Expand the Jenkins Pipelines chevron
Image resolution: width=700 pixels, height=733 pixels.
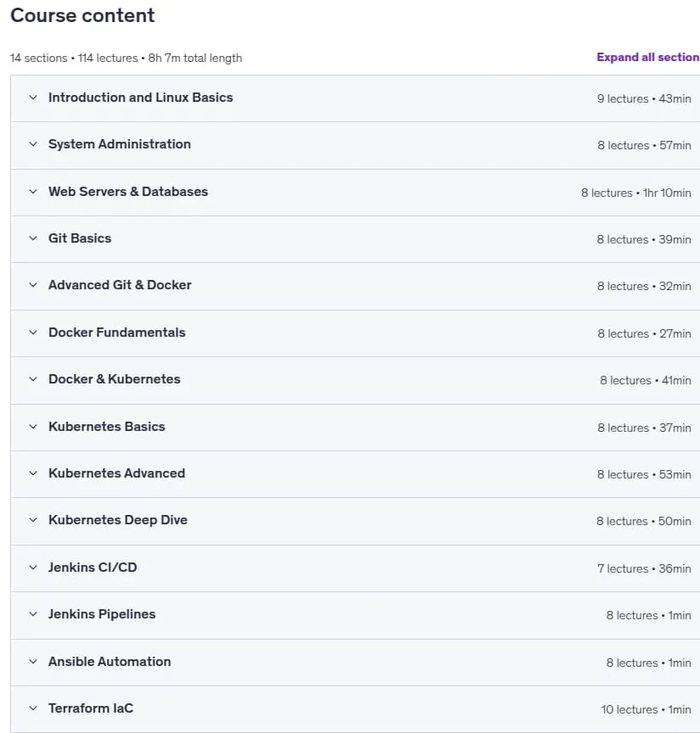point(33,614)
